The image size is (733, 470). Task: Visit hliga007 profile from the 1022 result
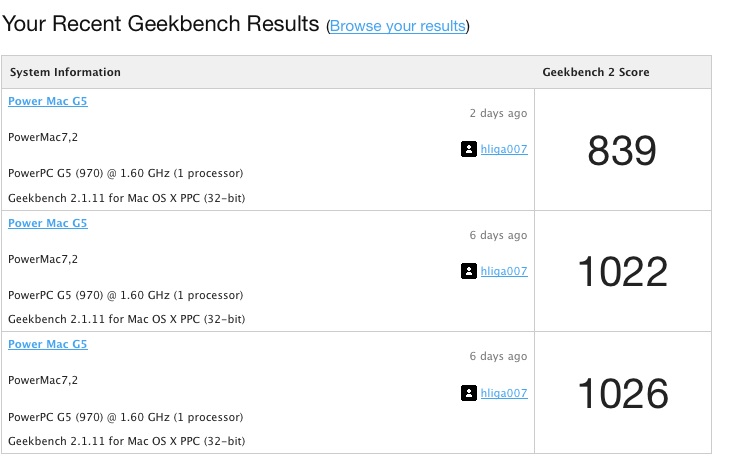pyautogui.click(x=504, y=271)
